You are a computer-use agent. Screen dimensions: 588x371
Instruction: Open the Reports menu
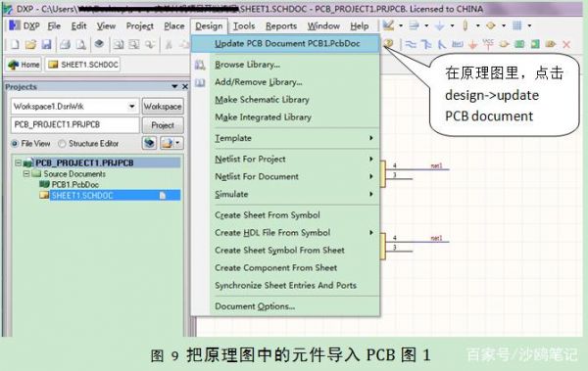[281, 25]
